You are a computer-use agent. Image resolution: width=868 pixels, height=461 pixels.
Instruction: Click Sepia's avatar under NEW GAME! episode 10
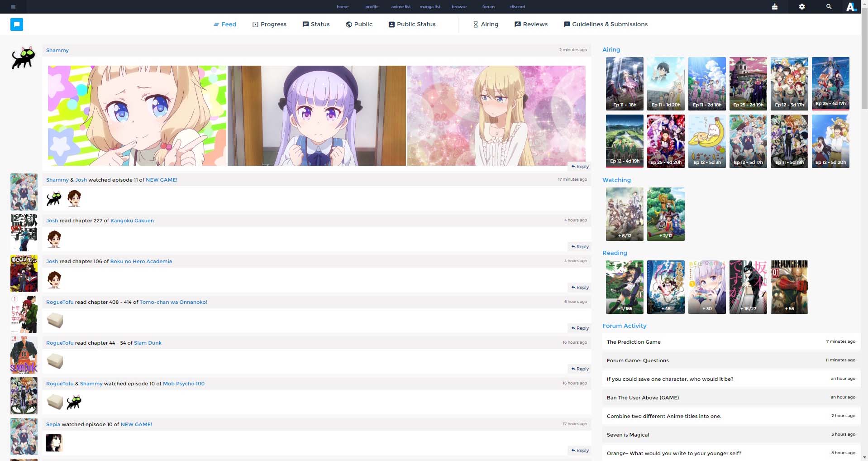coord(54,443)
